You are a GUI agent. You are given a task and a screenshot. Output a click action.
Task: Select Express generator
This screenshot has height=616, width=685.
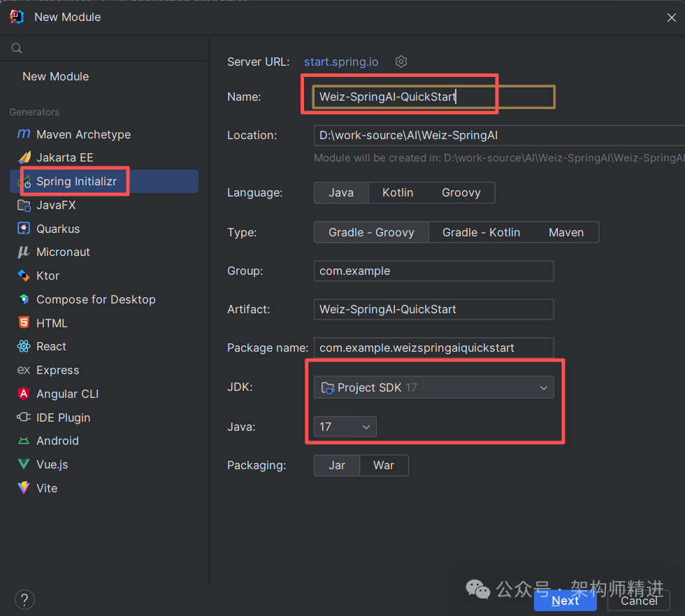tap(104, 370)
